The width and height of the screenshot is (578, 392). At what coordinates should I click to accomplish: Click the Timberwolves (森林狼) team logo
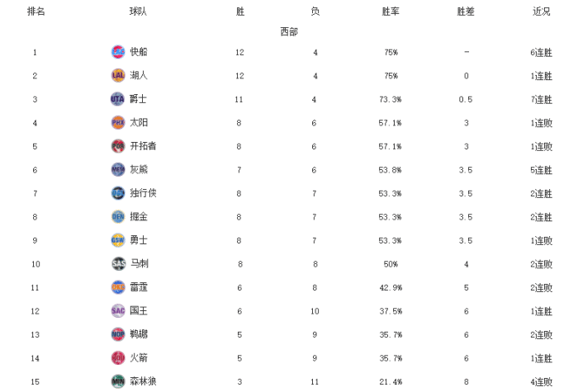point(118,381)
